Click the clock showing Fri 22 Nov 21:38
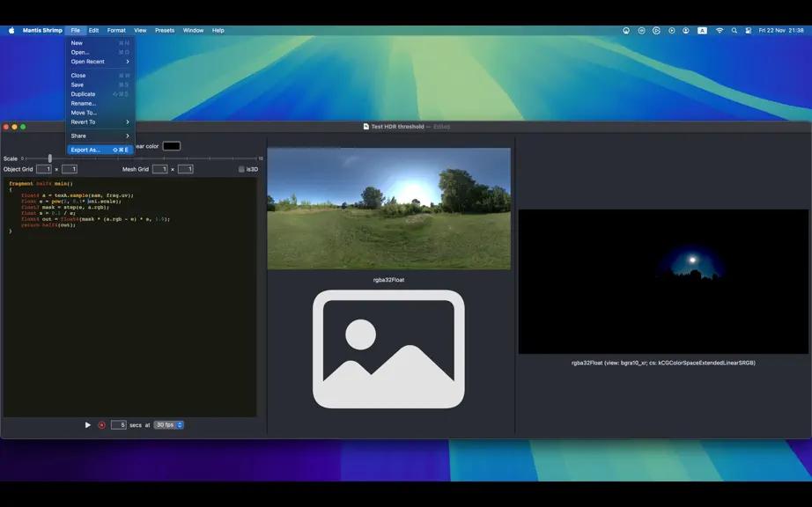Image resolution: width=812 pixels, height=507 pixels. coord(781,31)
